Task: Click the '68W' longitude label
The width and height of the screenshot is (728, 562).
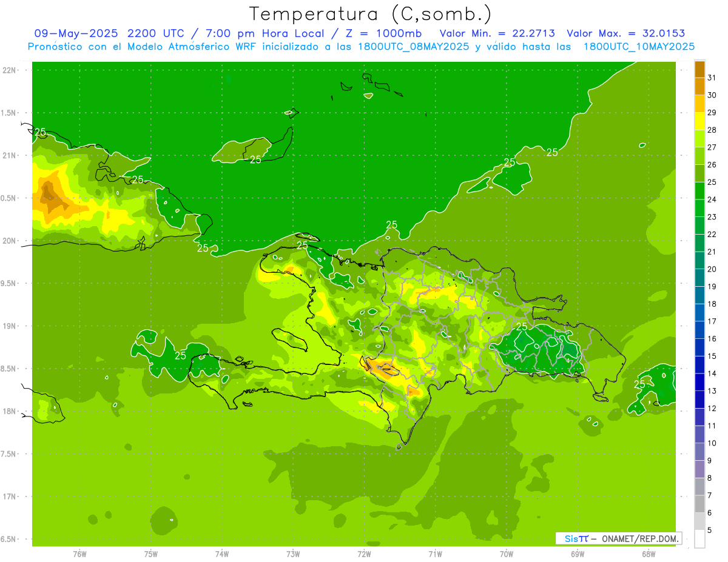Action: click(649, 554)
